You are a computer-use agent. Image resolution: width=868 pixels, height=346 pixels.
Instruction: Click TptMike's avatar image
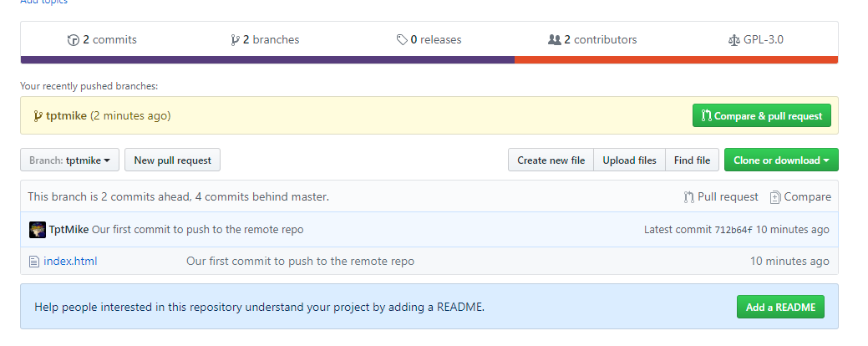coord(38,230)
